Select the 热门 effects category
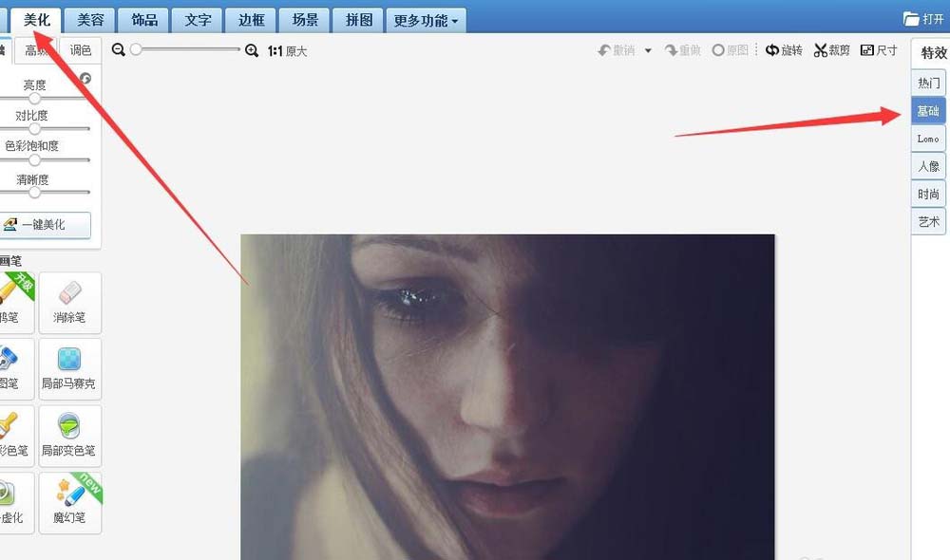 point(928,83)
